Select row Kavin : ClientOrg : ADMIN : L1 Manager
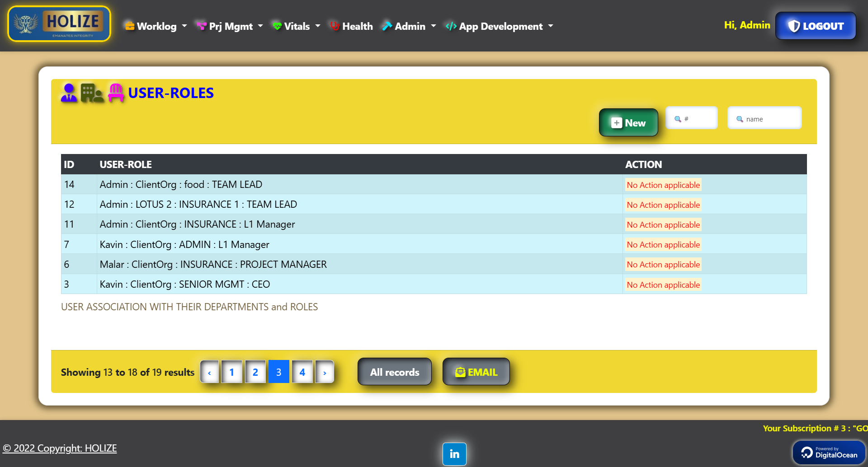 point(434,244)
